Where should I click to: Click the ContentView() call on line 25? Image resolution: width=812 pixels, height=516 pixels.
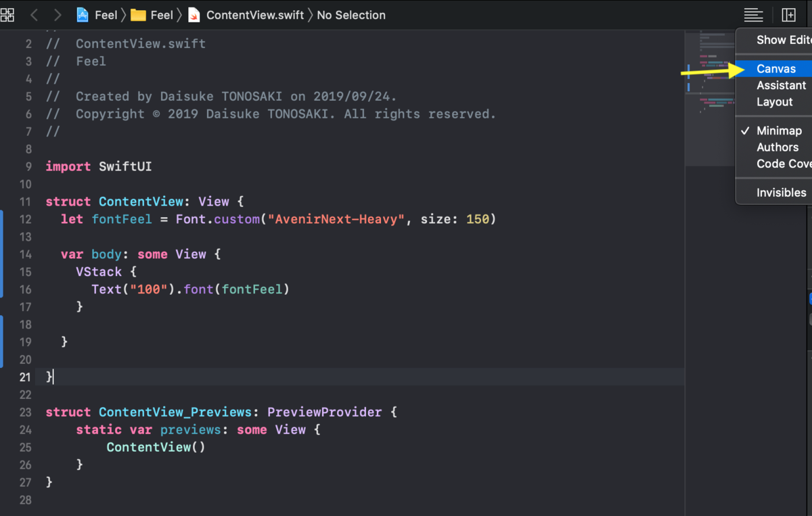[x=156, y=448]
